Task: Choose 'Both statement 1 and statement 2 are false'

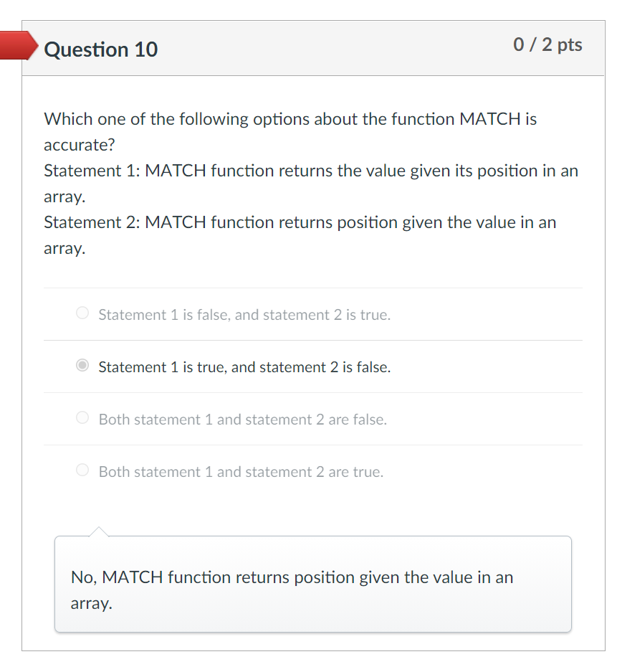Action: (82, 417)
